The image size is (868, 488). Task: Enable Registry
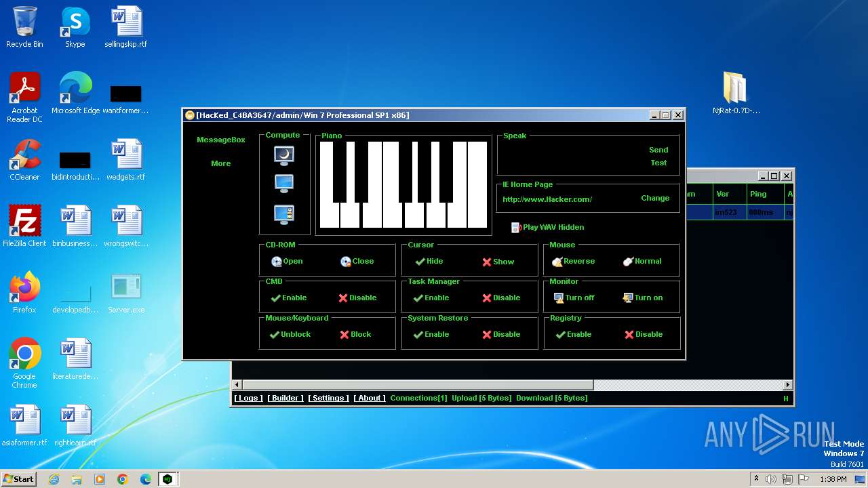pyautogui.click(x=574, y=334)
